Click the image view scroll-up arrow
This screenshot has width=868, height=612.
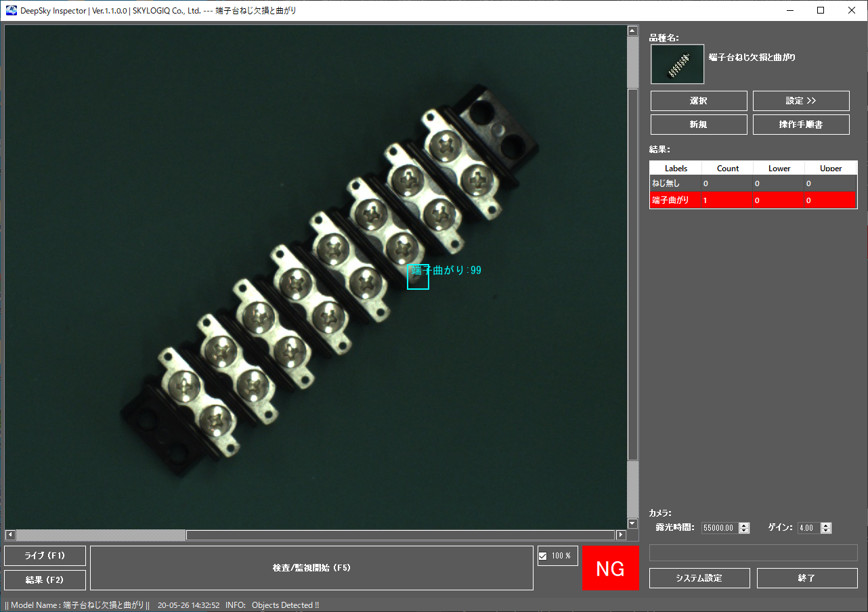[632, 30]
